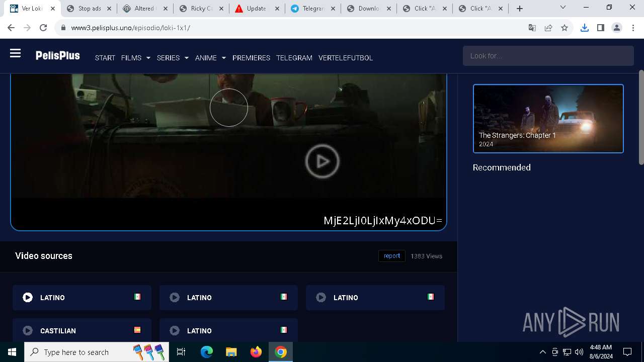Open the network status icon
644x362 pixels.
tap(567, 352)
